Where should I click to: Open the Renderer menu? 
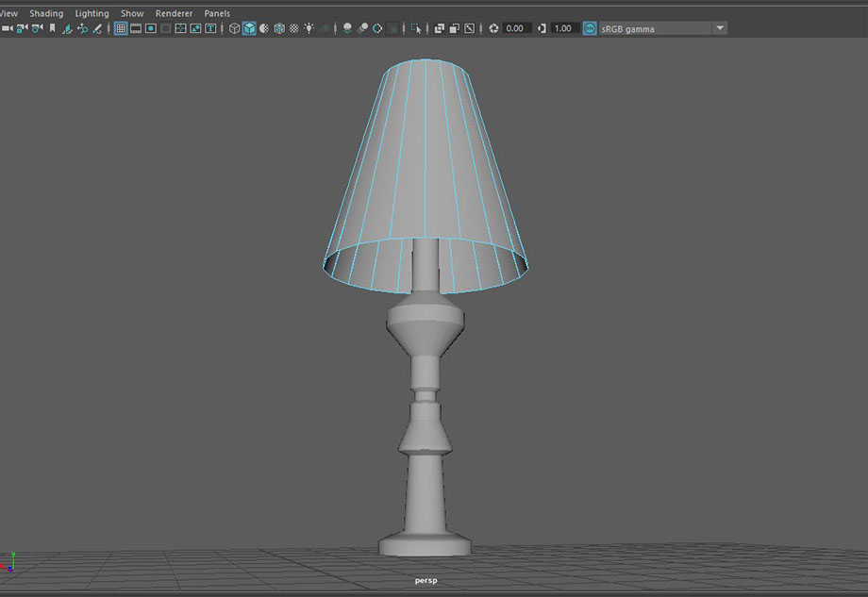(x=174, y=13)
